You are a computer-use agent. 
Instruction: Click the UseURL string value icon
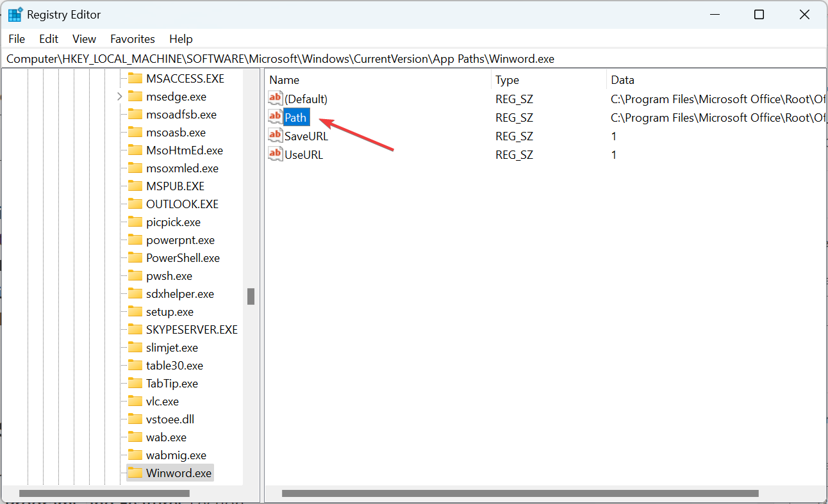click(x=275, y=154)
